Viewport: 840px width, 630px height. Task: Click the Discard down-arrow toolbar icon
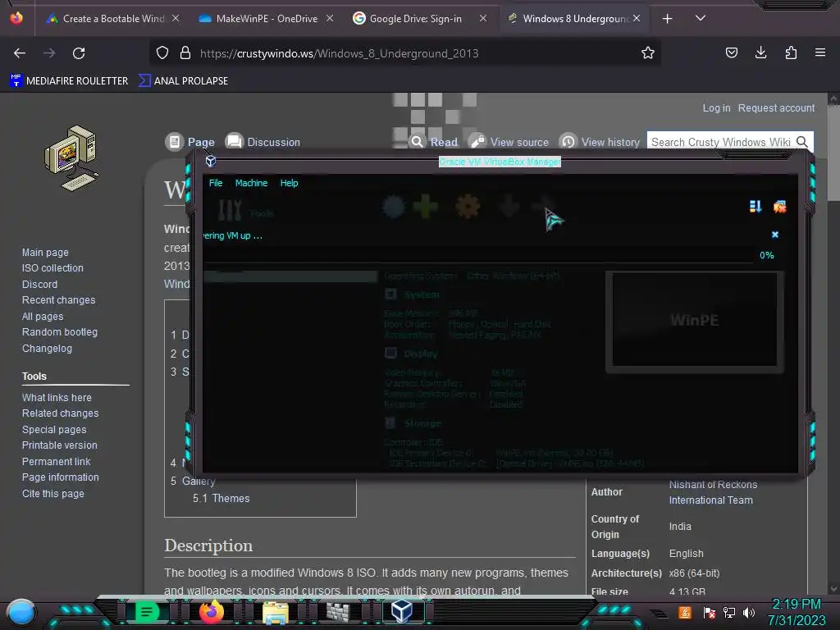click(509, 206)
